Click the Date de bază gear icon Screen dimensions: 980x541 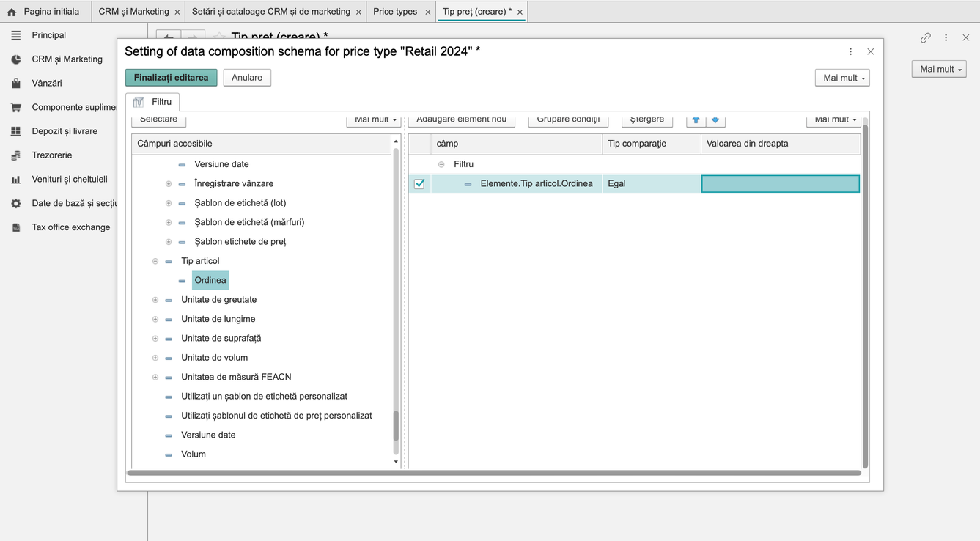point(15,203)
